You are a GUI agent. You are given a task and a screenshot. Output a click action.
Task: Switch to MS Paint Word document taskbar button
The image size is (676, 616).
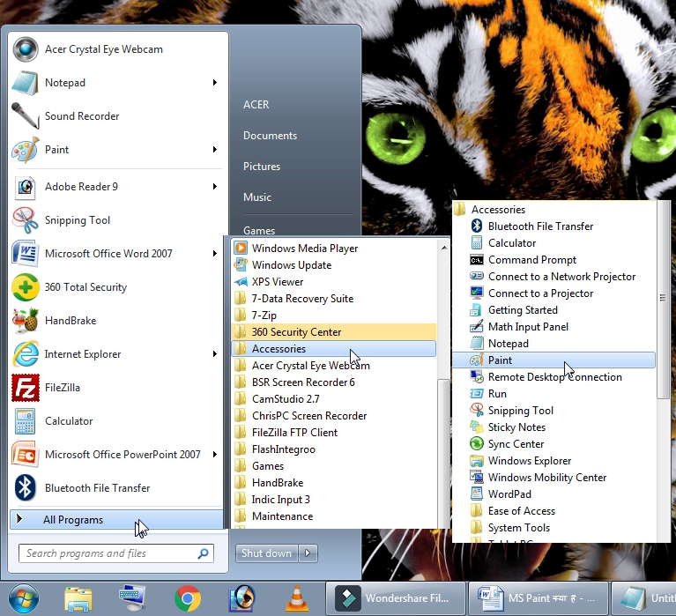pos(539,598)
